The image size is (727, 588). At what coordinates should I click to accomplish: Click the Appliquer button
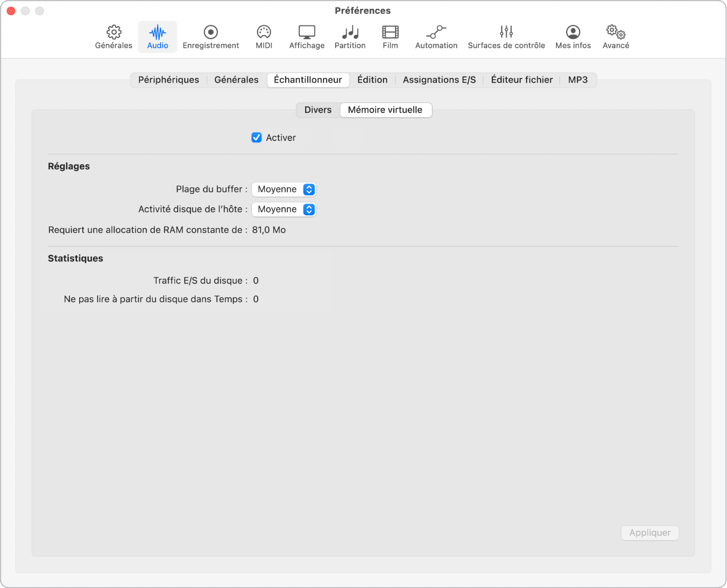pos(650,533)
